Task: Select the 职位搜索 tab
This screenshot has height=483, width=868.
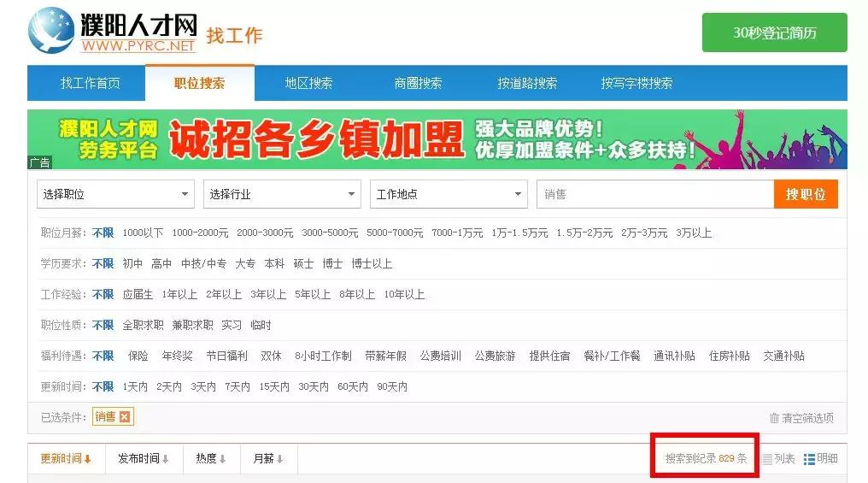Action: [x=200, y=83]
